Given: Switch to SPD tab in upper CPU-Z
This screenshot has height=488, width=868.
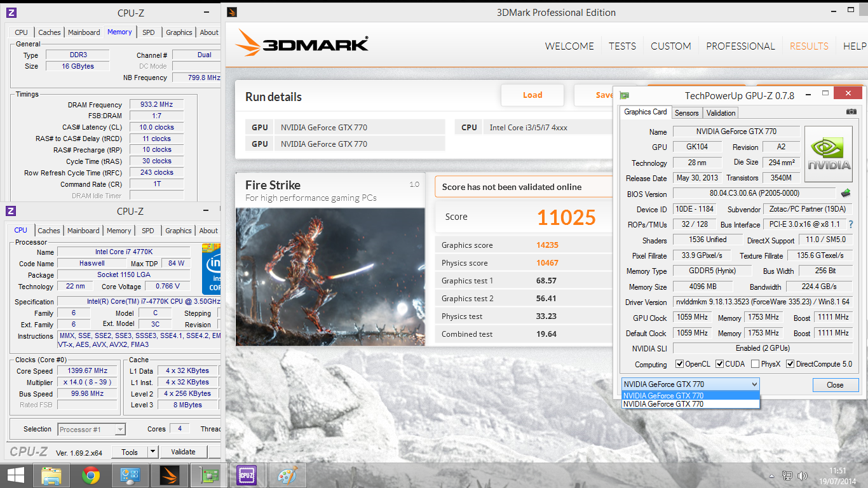Looking at the screenshot, I should click(x=148, y=32).
